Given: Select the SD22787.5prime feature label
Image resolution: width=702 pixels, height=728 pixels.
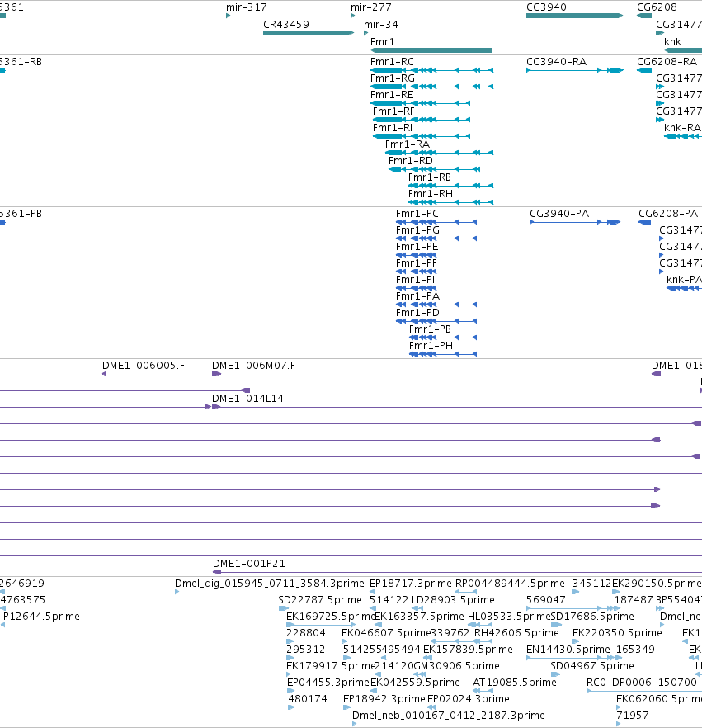Looking at the screenshot, I should click(x=320, y=600).
